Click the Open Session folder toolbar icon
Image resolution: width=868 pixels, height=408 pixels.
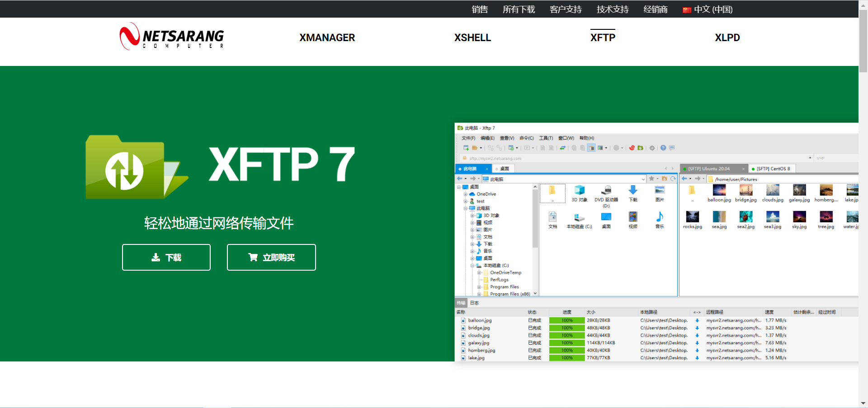(475, 148)
